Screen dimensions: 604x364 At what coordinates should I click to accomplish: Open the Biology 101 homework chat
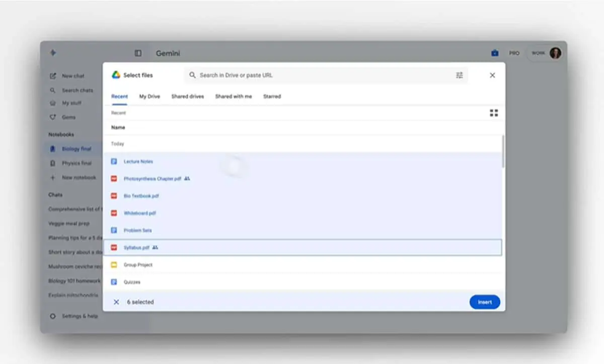[74, 281]
